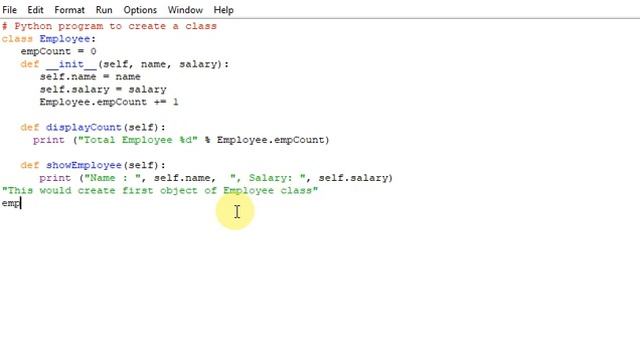Place cursor at end of 'emp' line

(x=21, y=203)
